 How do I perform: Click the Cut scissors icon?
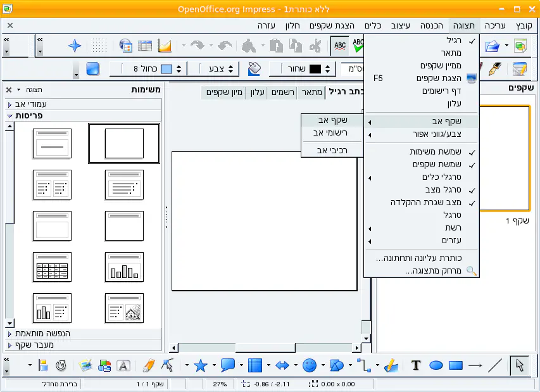(315, 46)
